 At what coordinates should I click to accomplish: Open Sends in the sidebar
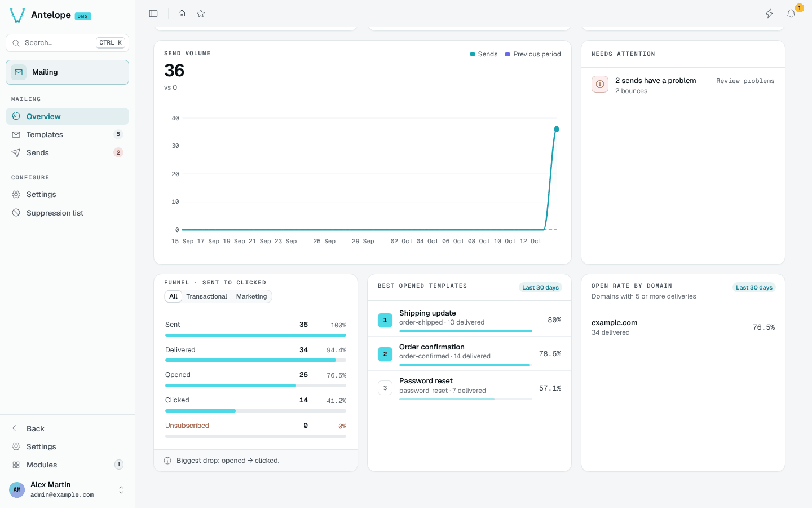coord(67,152)
